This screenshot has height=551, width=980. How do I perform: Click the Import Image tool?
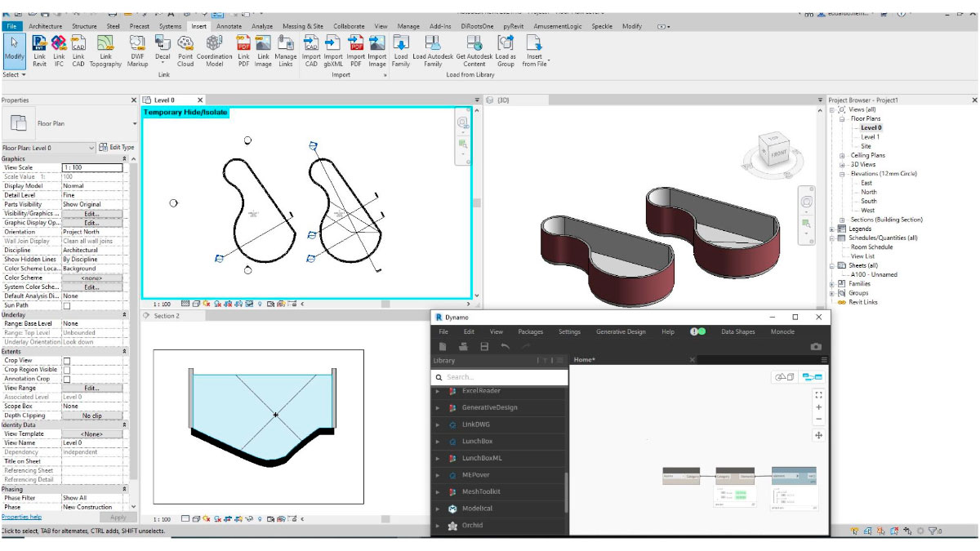coord(376,50)
